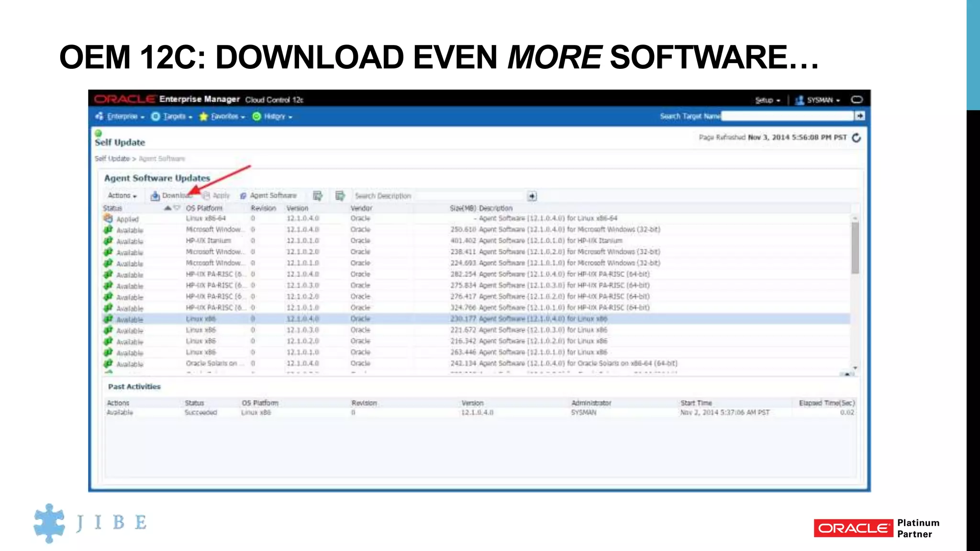The image size is (980, 551).
Task: Click the Search Target Name field
Action: click(788, 116)
